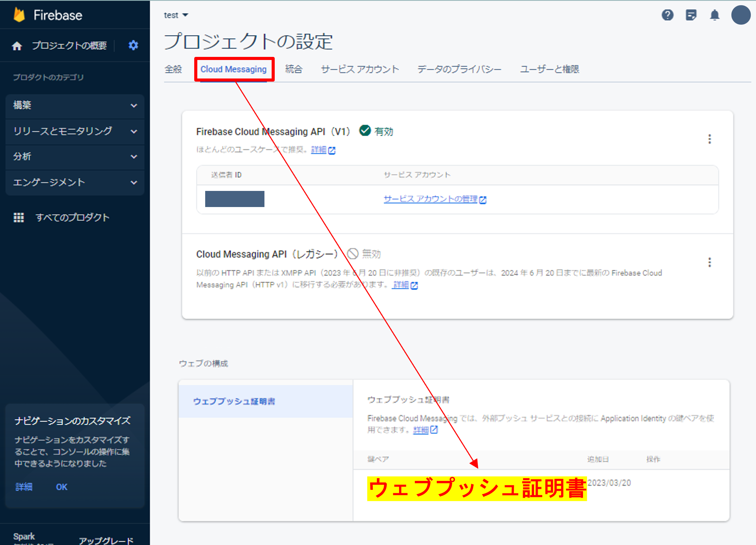756x545 pixels.
Task: Open サービス アカウントの管理 link
Action: click(431, 199)
